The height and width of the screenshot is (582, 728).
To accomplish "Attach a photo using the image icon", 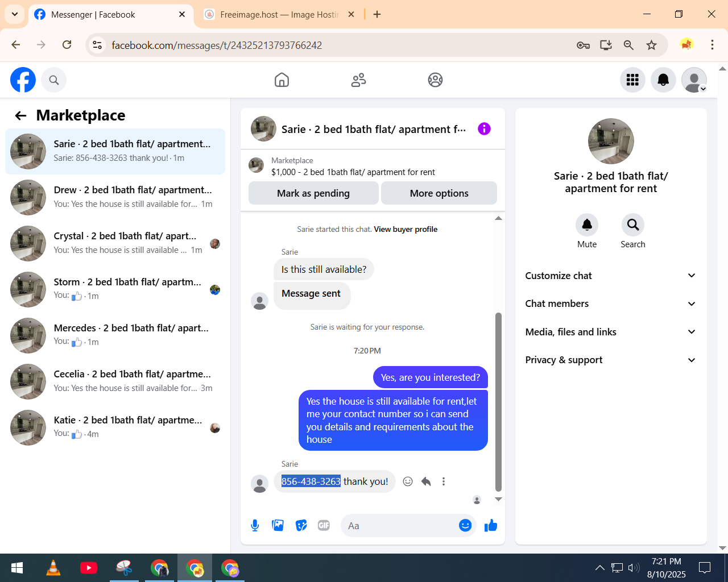I will 278,526.
